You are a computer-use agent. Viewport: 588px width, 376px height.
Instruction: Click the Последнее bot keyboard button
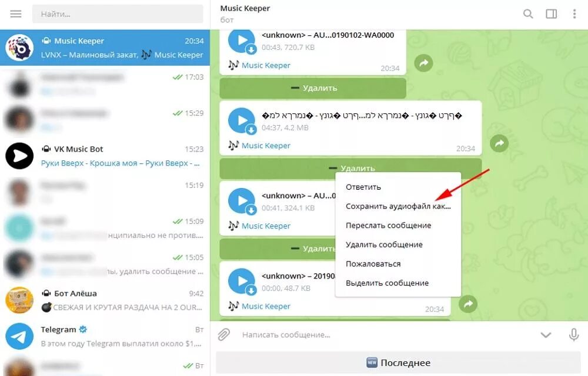tap(398, 362)
